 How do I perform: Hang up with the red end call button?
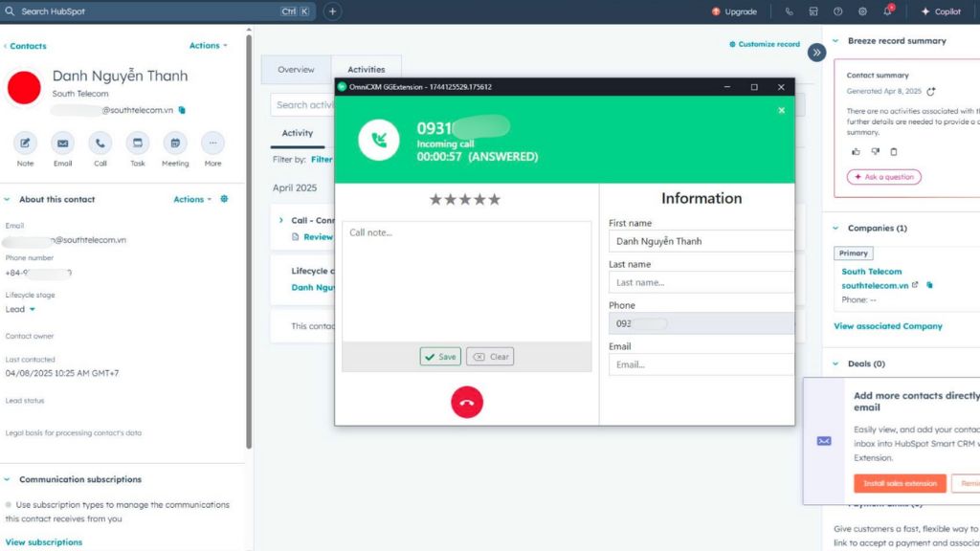467,403
